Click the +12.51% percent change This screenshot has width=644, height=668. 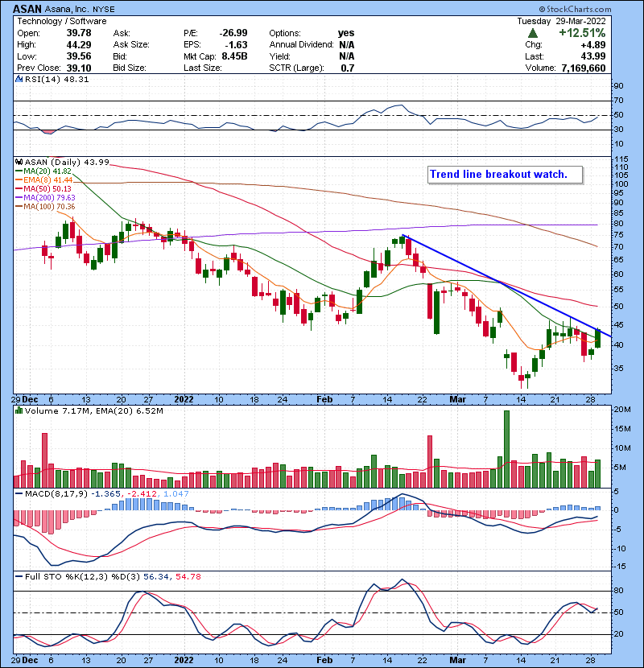click(582, 33)
